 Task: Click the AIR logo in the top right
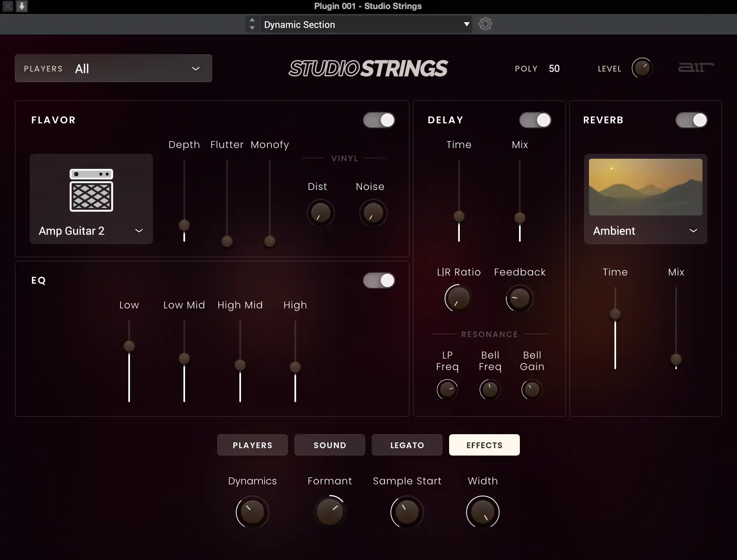pyautogui.click(x=696, y=68)
